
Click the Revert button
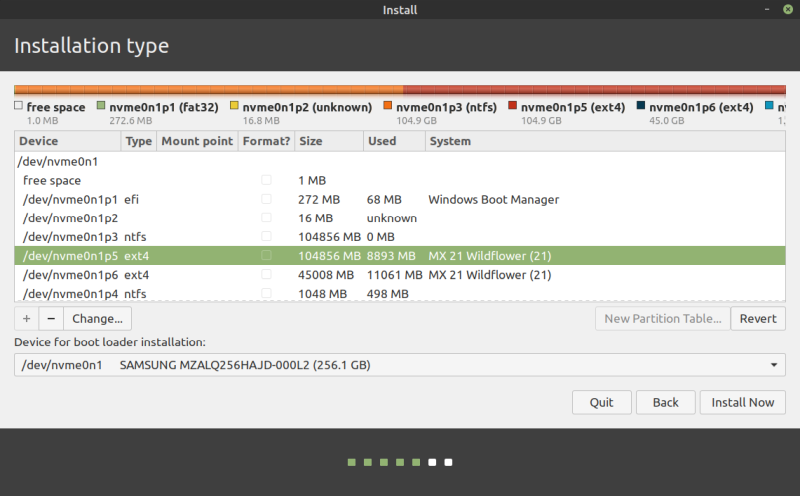(x=758, y=319)
